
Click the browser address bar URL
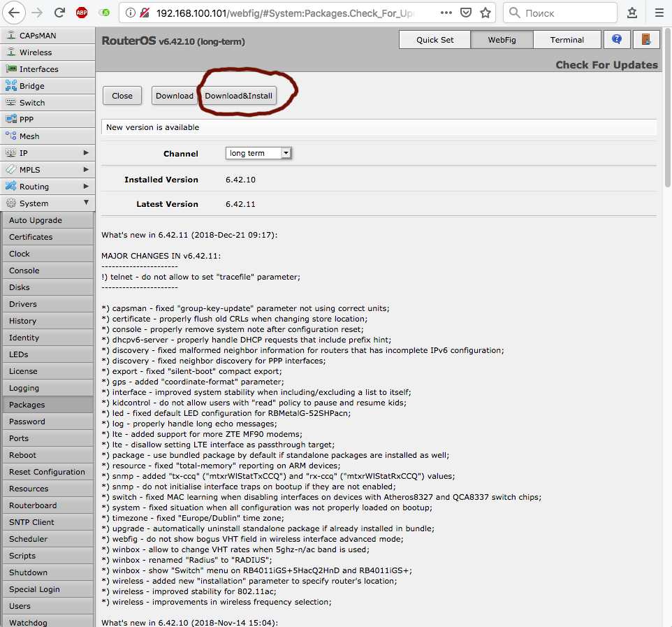286,13
